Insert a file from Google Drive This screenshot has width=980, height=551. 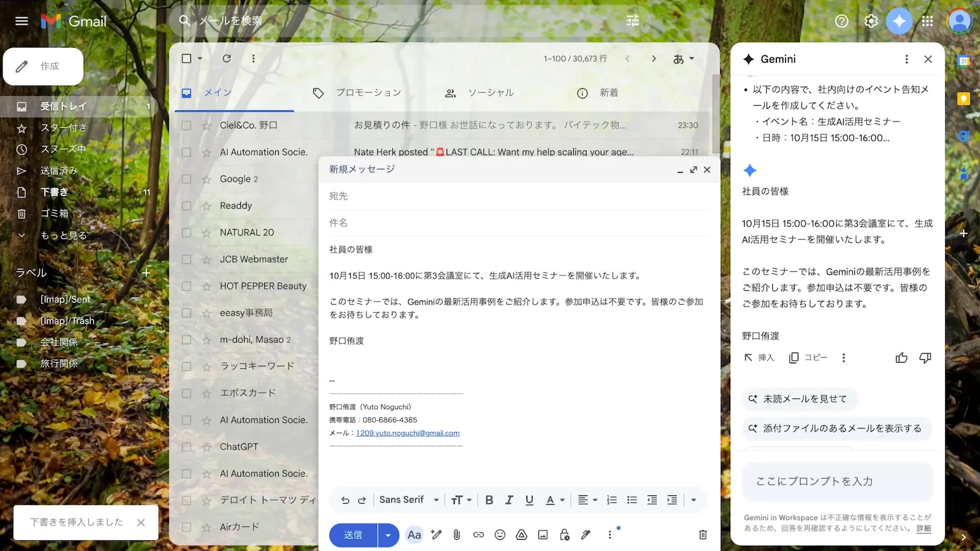[x=522, y=535]
